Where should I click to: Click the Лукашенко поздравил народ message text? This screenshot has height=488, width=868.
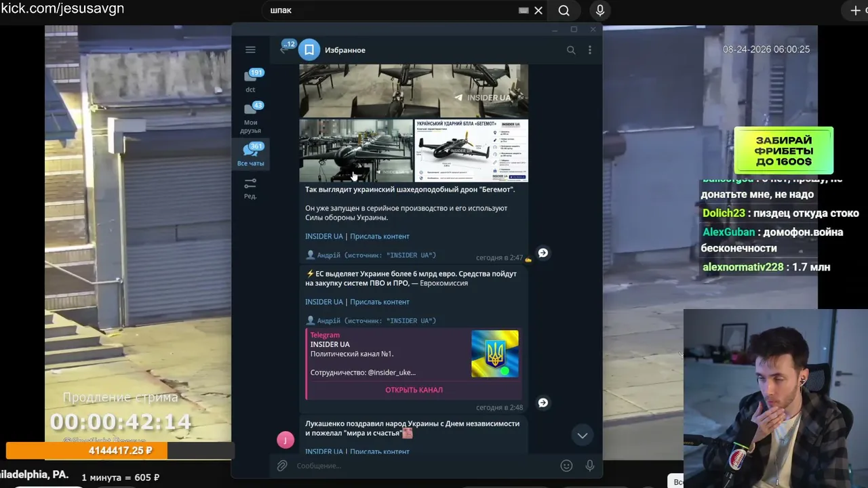pos(412,428)
